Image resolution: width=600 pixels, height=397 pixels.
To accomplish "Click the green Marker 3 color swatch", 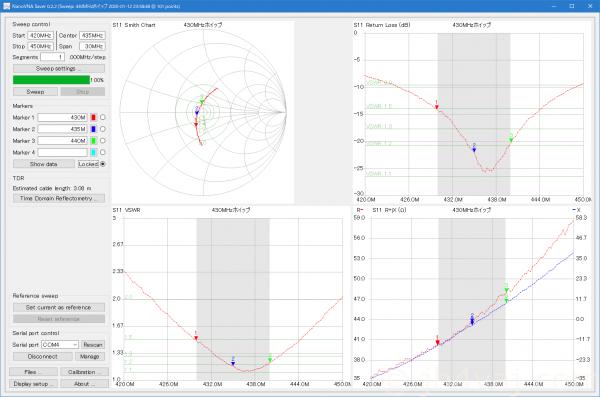I will 93,141.
